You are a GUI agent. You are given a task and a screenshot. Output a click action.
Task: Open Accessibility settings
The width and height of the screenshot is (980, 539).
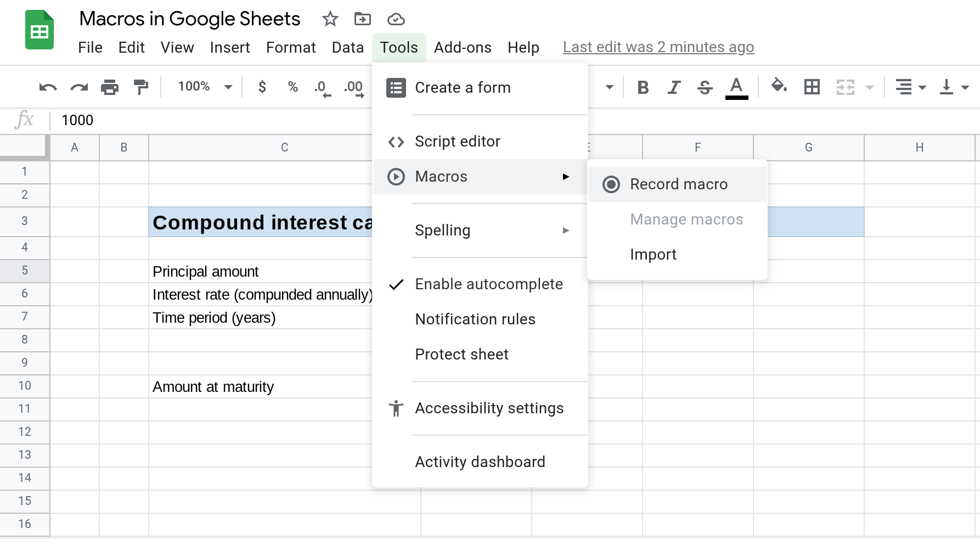pyautogui.click(x=480, y=408)
